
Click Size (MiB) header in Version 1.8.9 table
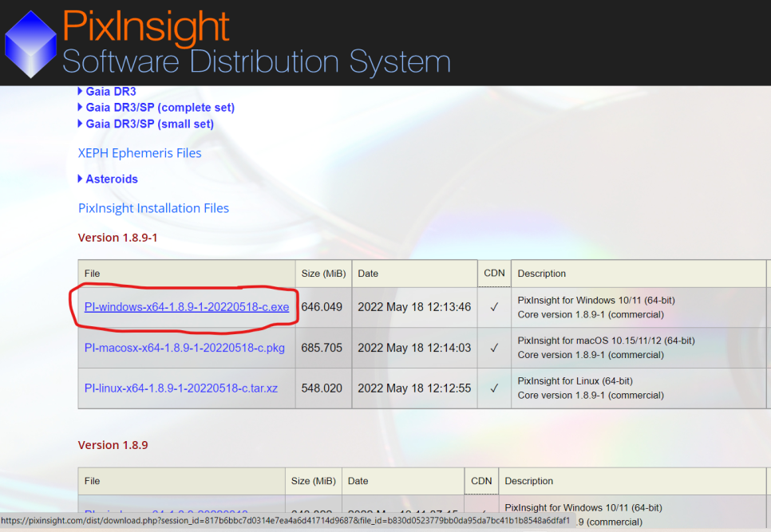313,481
